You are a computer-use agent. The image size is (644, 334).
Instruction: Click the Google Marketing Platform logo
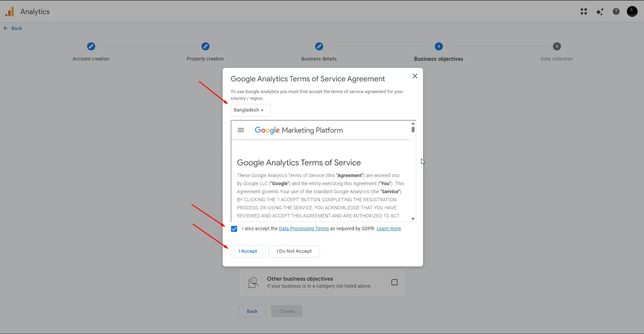(299, 130)
